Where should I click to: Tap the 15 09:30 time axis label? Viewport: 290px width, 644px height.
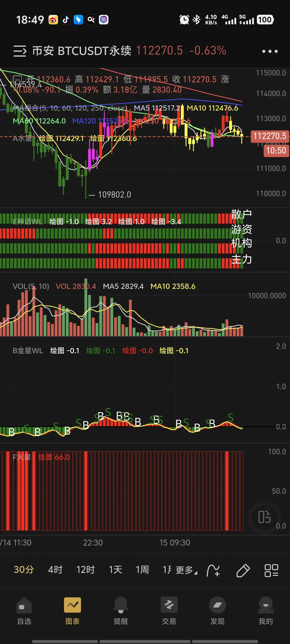(175, 543)
